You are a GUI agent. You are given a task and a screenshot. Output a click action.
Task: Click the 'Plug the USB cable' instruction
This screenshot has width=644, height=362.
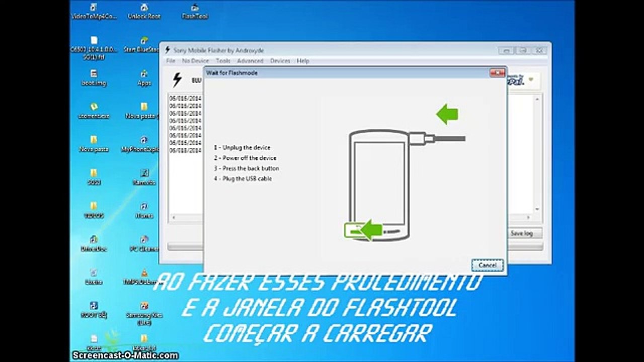[243, 178]
